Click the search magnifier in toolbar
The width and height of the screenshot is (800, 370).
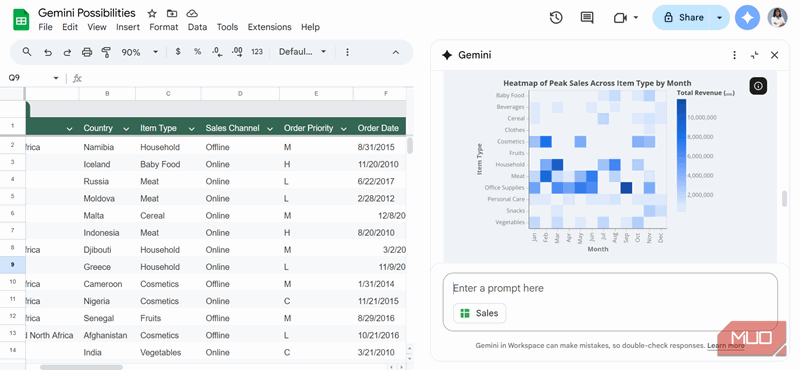point(27,52)
